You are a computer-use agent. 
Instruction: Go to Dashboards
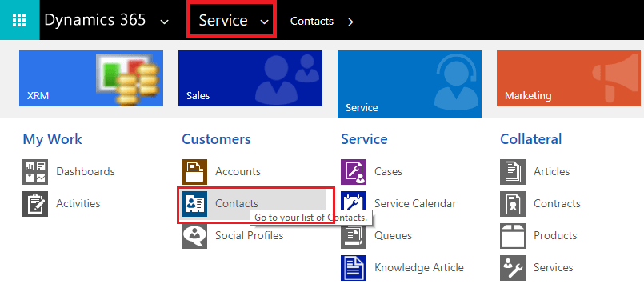click(86, 171)
